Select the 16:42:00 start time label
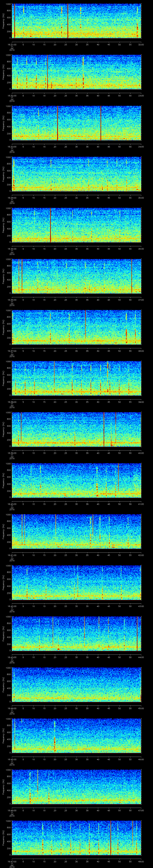The width and height of the screenshot is (153, 868). [x=12, y=606]
